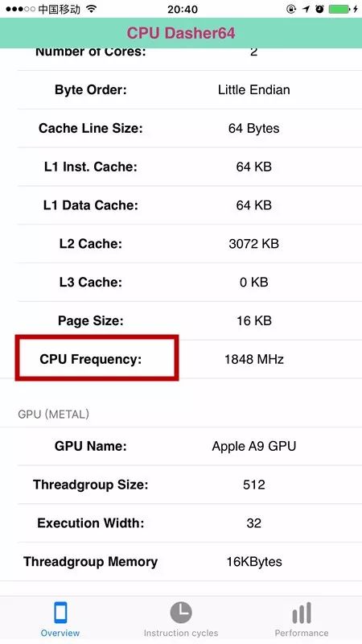Screen dimensions: 362x644
Task: Tap the rotation lock status icon
Action: coord(291,9)
